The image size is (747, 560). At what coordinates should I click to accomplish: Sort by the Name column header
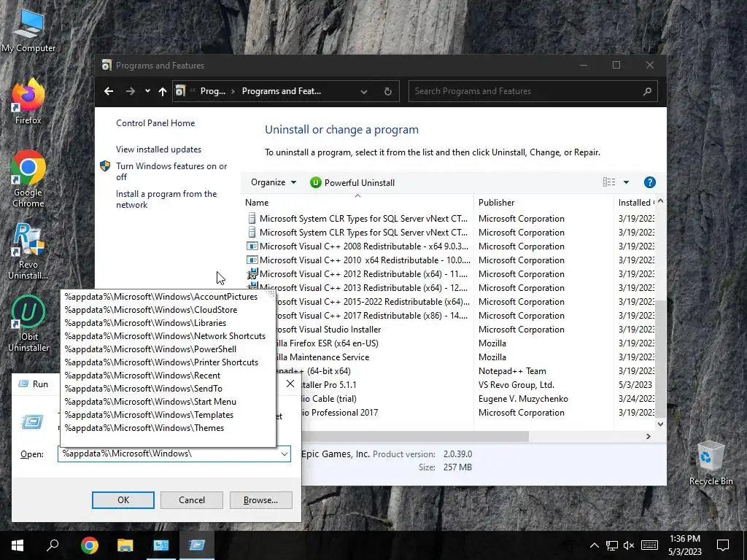click(357, 203)
